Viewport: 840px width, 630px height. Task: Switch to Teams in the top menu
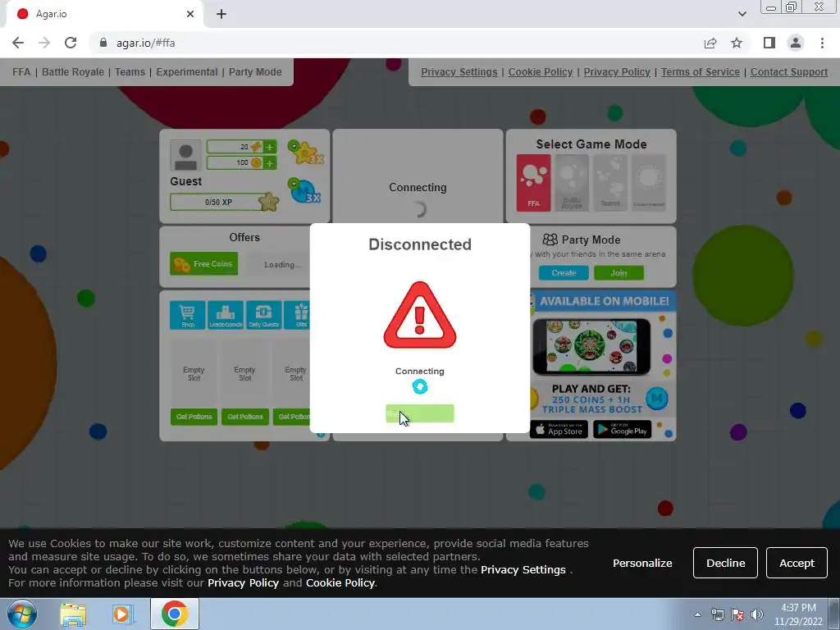pos(130,72)
